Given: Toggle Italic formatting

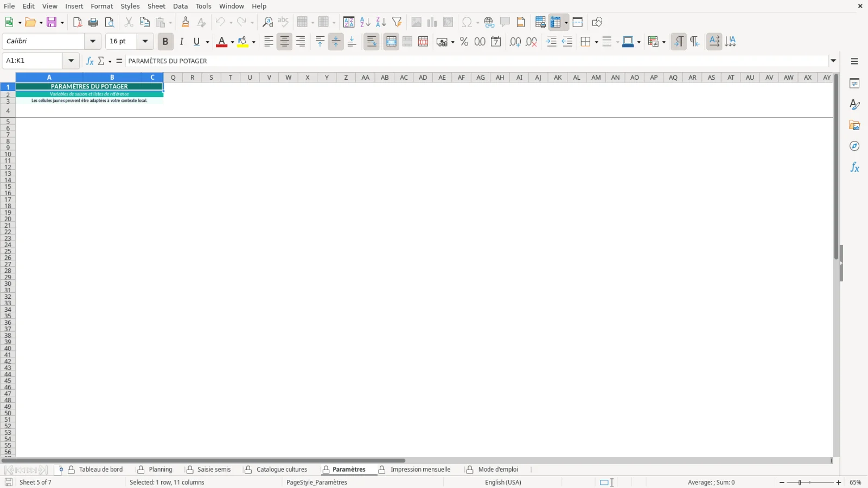Looking at the screenshot, I should [x=182, y=42].
